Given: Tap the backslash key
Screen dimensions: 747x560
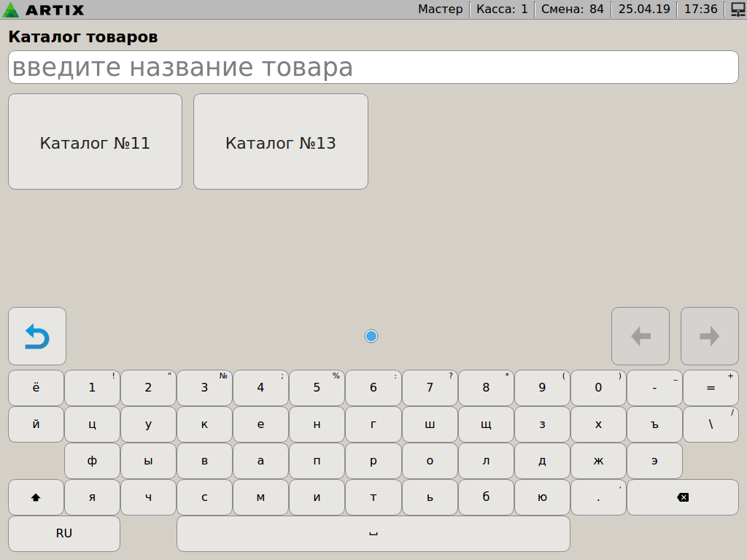Looking at the screenshot, I should point(711,424).
